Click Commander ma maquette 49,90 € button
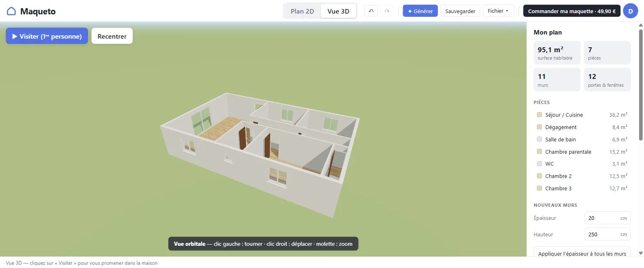Screen dimensions: 644x268 [572, 11]
